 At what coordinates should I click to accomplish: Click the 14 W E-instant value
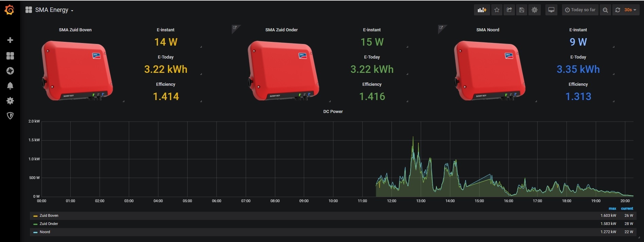166,42
